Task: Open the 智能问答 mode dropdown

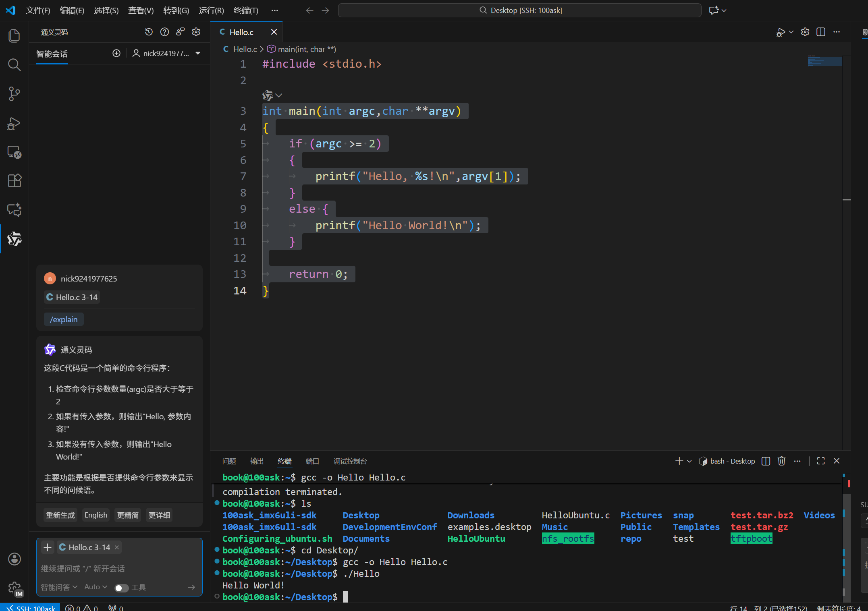Action: click(59, 587)
